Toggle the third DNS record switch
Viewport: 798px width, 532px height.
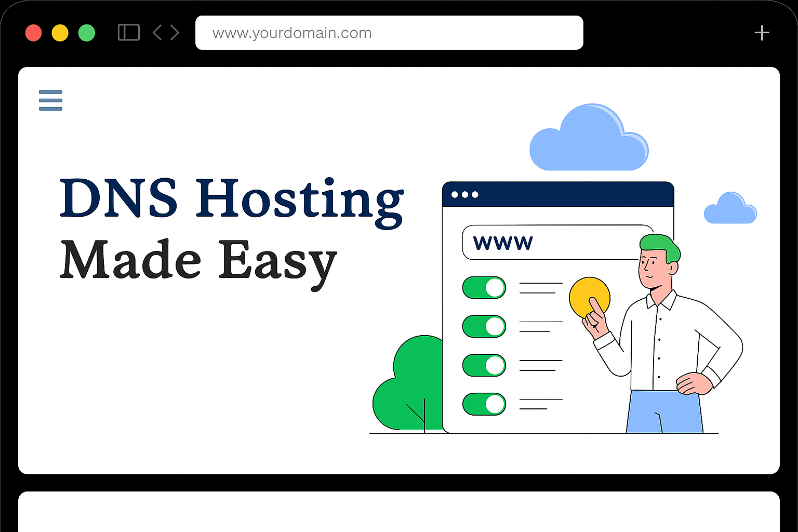[484, 365]
